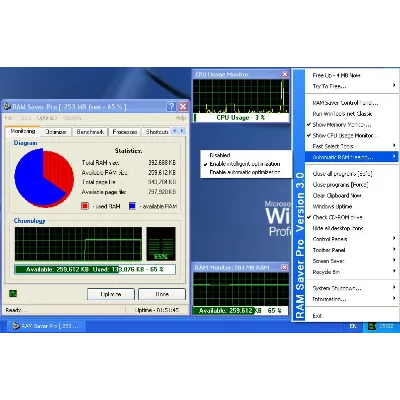Click the Chronology memory history graph

tap(78, 244)
